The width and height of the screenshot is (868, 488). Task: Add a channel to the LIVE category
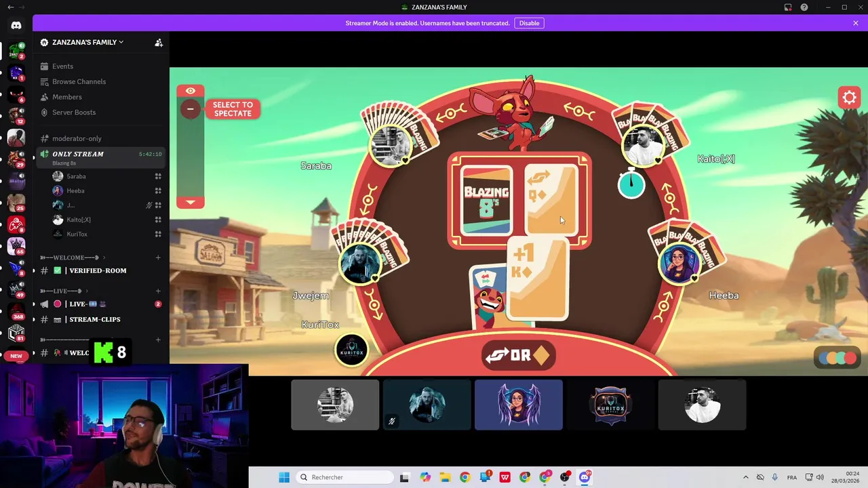158,291
